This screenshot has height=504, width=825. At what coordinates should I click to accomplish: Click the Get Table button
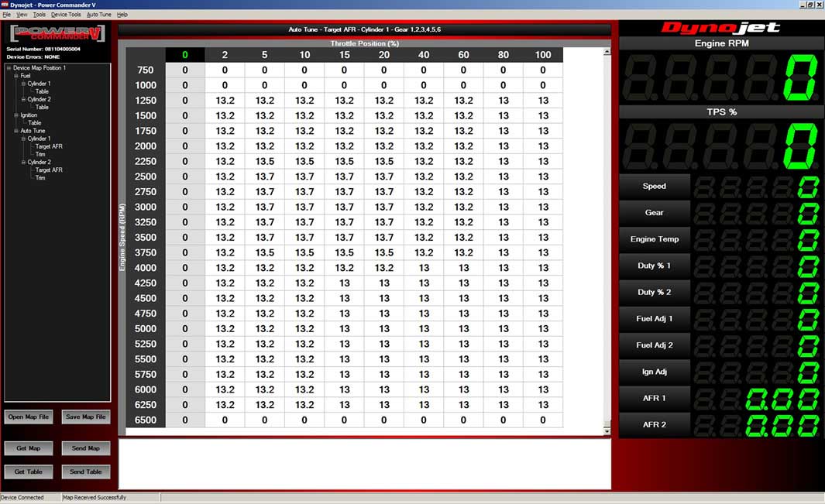click(29, 472)
